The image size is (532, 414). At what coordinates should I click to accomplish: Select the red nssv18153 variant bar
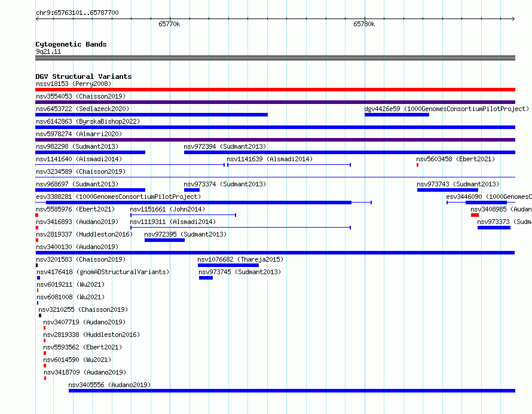coord(275,90)
